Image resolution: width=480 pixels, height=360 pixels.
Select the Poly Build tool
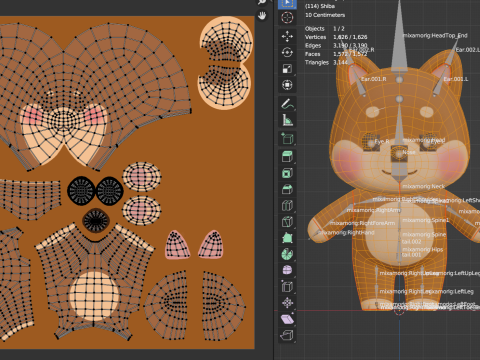(x=287, y=238)
